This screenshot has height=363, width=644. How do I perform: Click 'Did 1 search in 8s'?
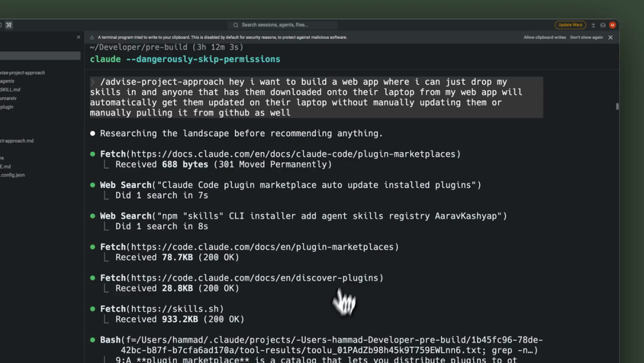click(162, 226)
